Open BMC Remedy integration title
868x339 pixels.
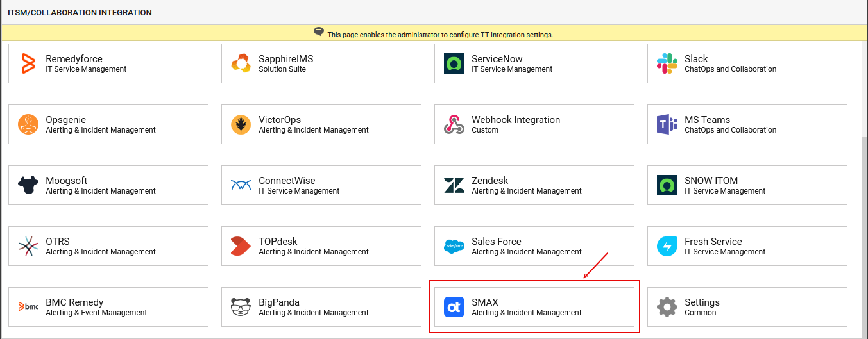coord(74,302)
